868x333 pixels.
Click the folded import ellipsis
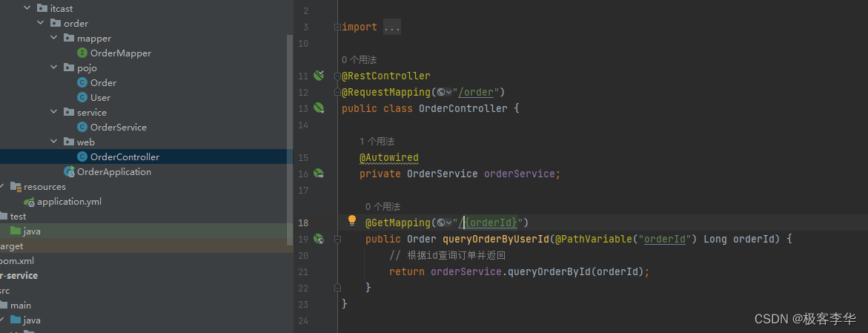coord(392,27)
